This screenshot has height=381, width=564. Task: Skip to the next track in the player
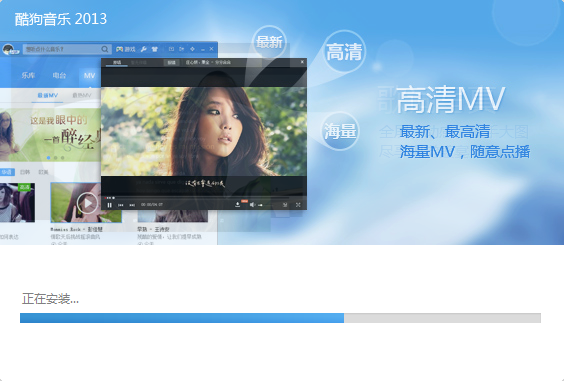coord(132,205)
